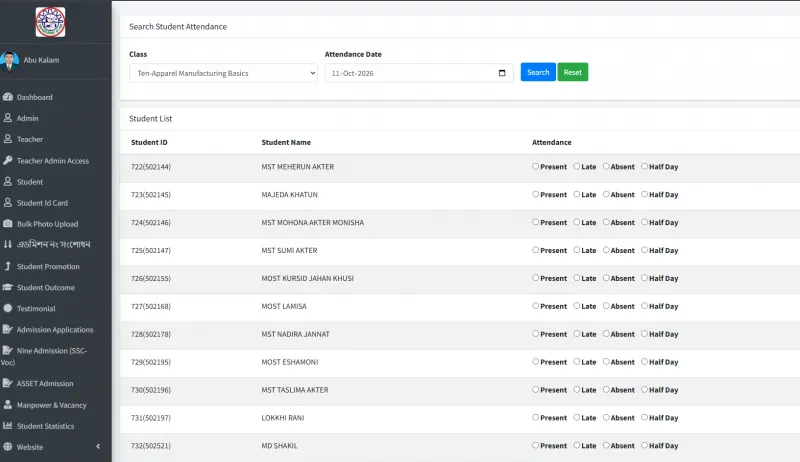Click the Student Promotion arrow icon
The image size is (800, 462).
(8, 266)
